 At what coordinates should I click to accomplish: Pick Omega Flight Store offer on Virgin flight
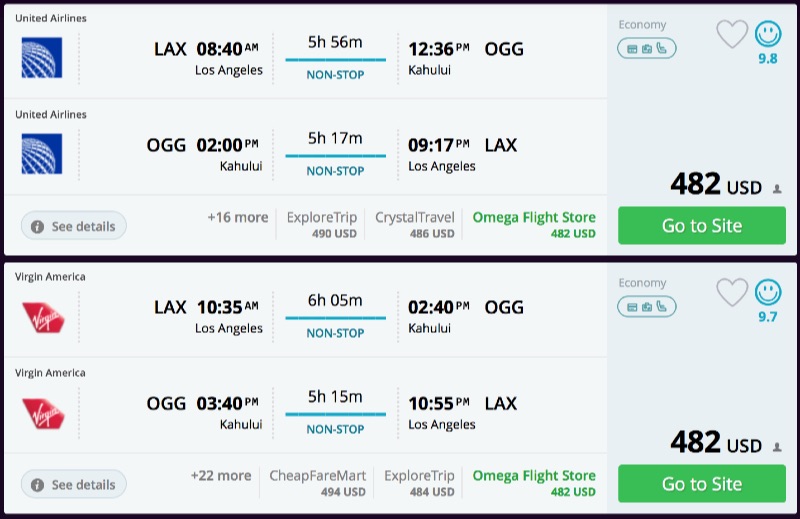point(534,482)
